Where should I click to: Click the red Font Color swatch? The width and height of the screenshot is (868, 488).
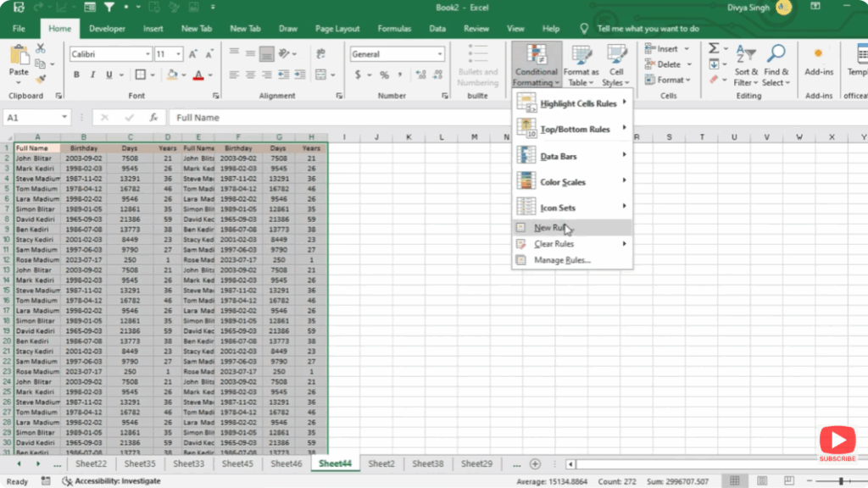pos(198,77)
